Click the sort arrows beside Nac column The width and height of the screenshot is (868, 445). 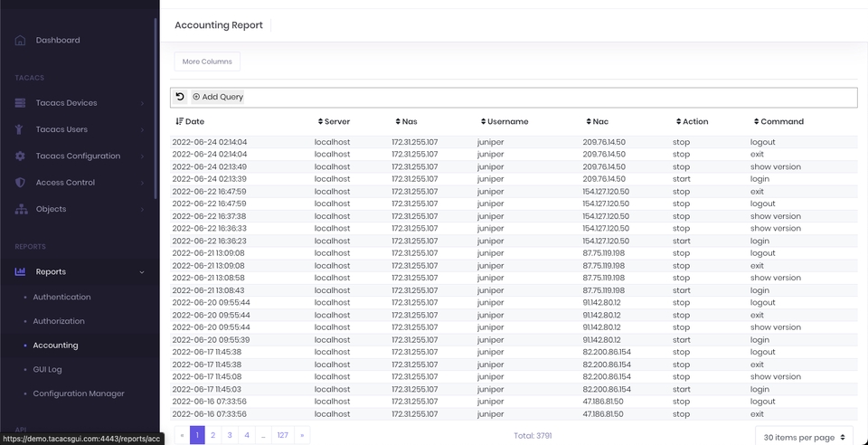(589, 122)
